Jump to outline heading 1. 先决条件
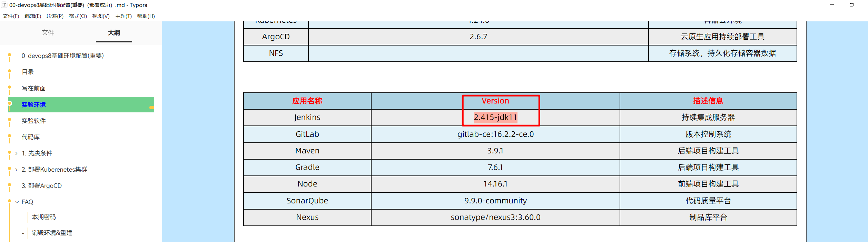The width and height of the screenshot is (868, 242). coord(37,153)
